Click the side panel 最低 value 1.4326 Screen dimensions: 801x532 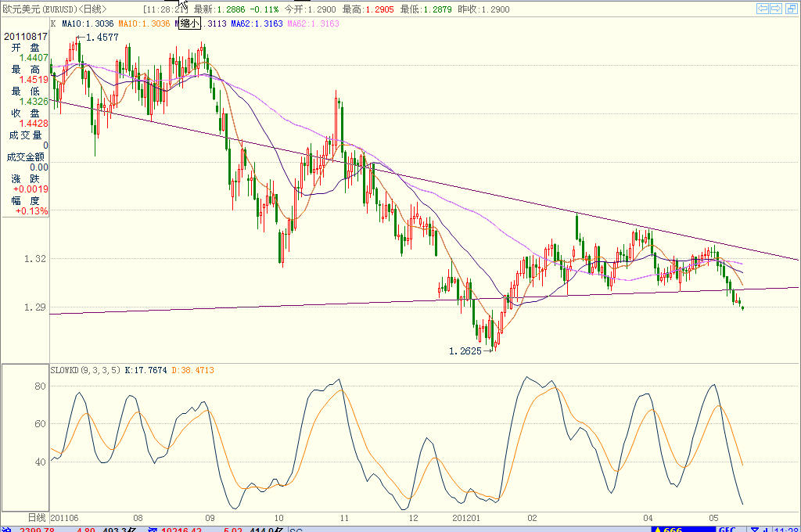click(33, 101)
